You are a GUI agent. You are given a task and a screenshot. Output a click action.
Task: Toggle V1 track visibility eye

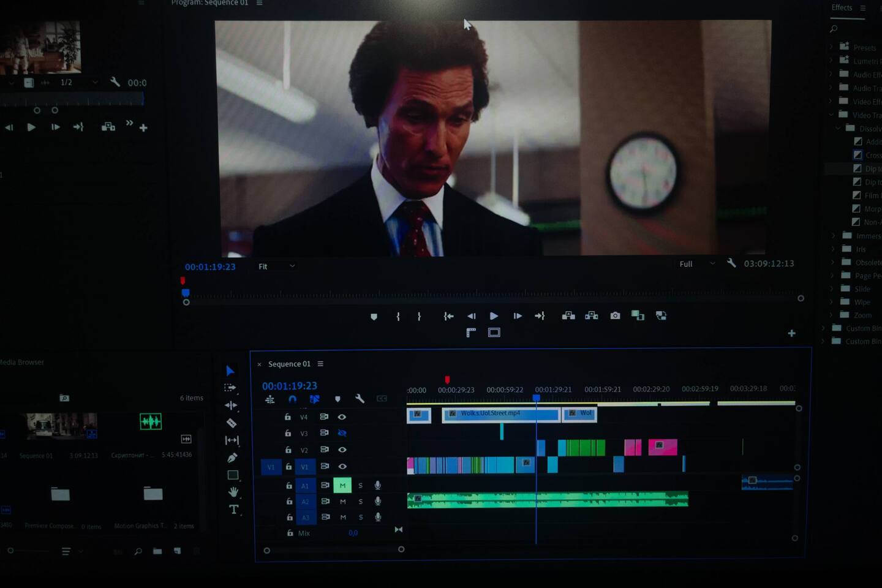click(x=342, y=466)
